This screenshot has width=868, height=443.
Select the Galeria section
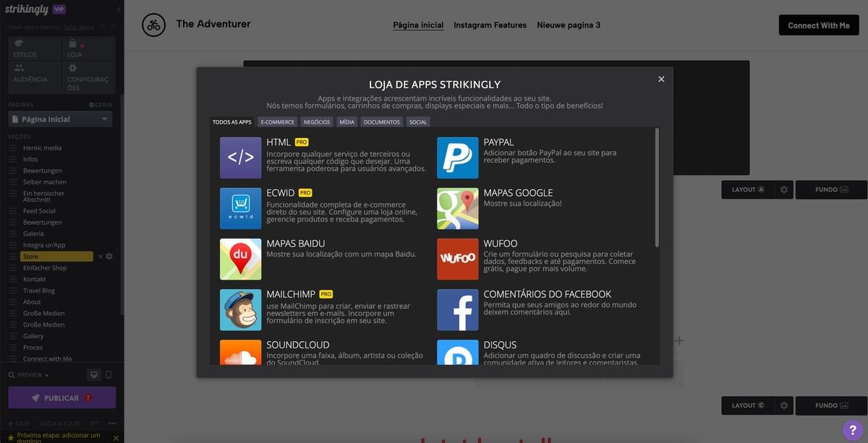tap(33, 233)
